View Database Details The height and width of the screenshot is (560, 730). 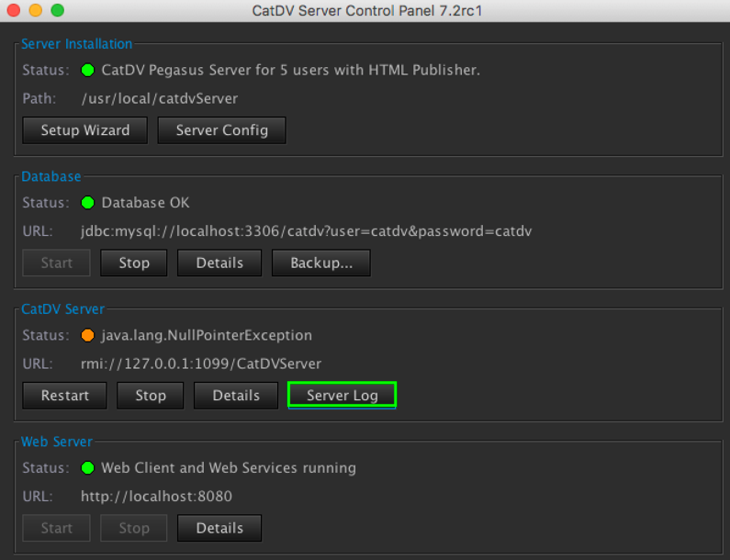point(219,263)
